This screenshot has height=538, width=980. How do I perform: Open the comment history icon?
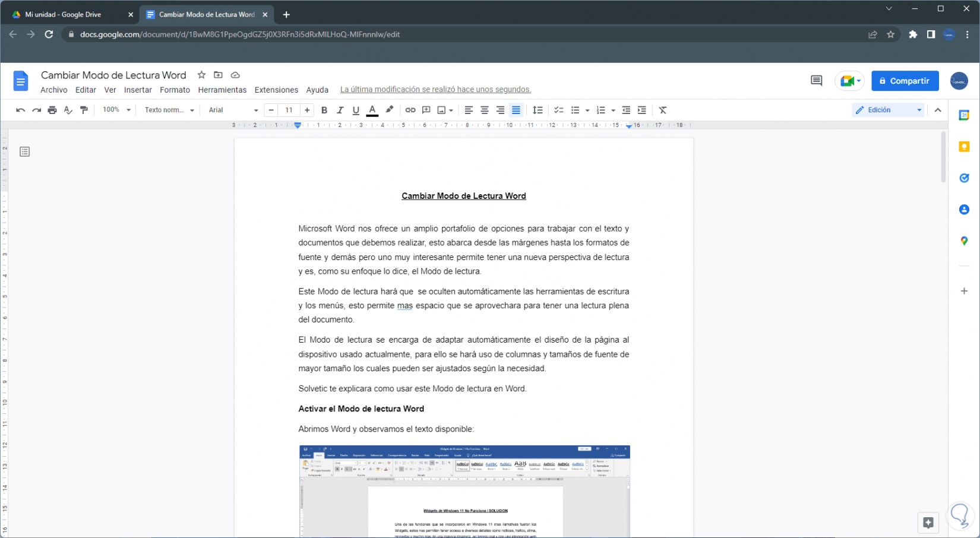click(x=817, y=81)
